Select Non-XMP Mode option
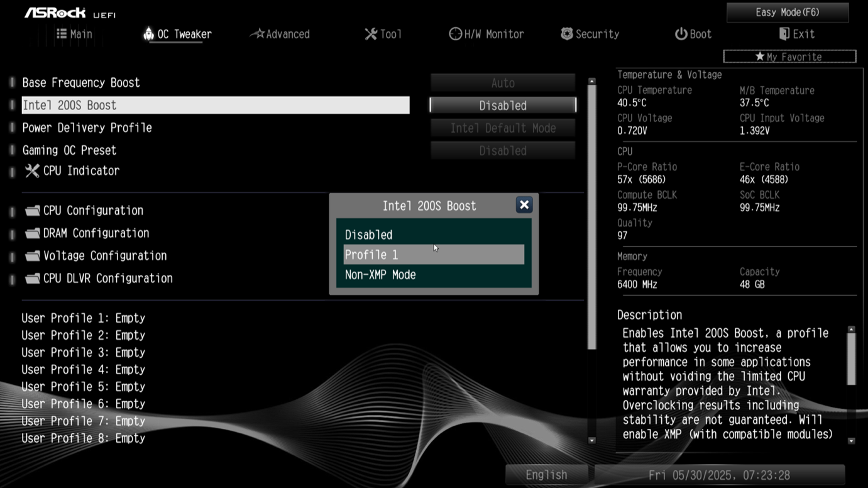868x488 pixels. [380, 275]
